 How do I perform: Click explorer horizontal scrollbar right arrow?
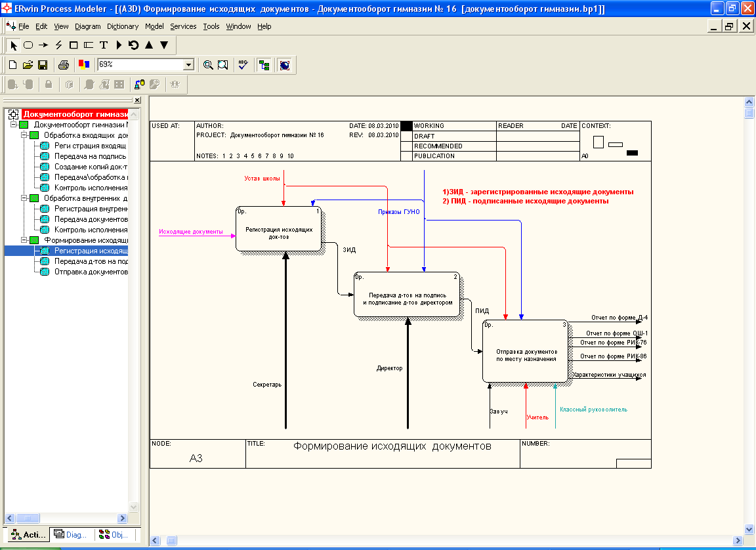point(122,518)
